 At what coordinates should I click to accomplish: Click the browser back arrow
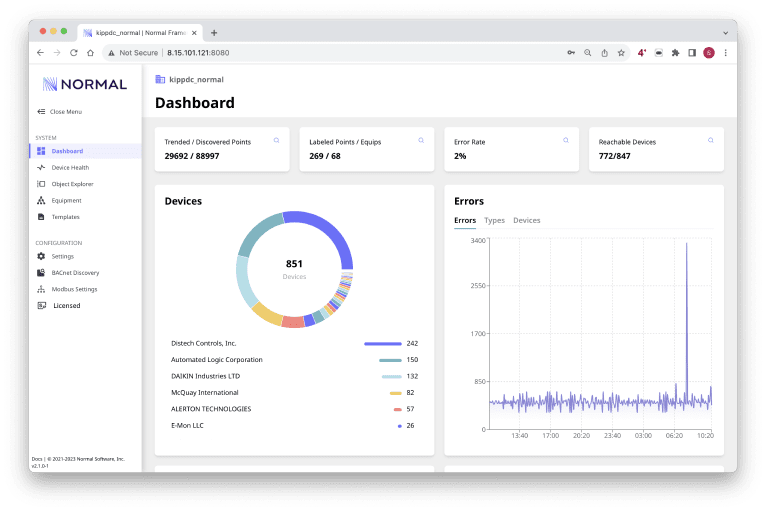click(x=41, y=53)
